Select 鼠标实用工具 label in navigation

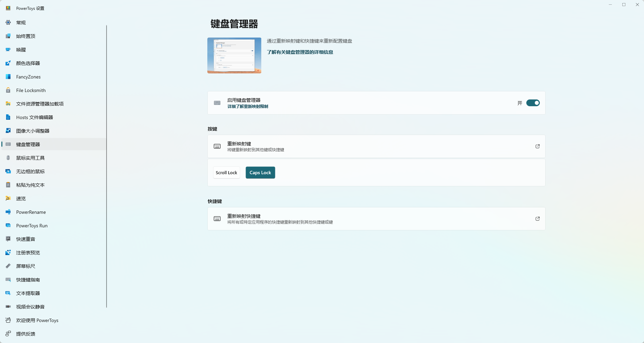click(x=30, y=158)
